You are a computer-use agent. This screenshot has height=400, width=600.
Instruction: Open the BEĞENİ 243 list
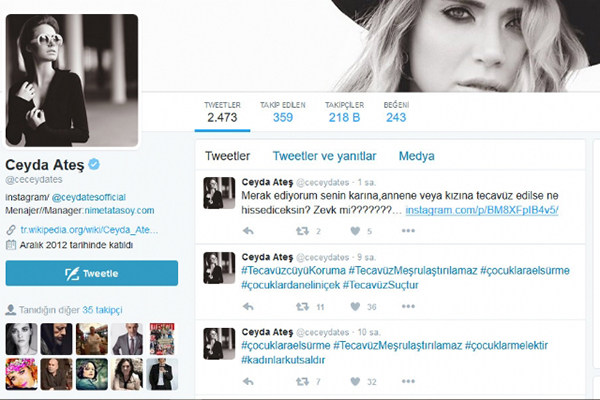(x=396, y=112)
